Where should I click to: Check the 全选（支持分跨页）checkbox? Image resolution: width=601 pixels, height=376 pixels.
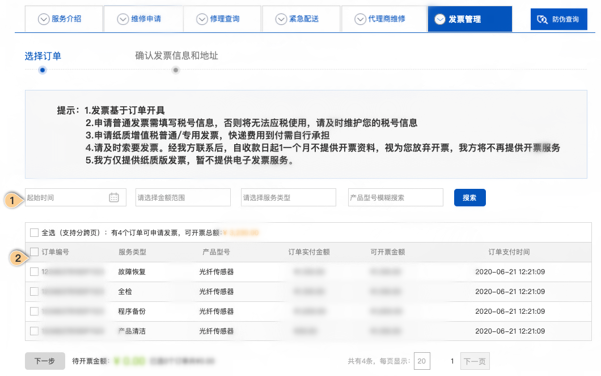[34, 232]
